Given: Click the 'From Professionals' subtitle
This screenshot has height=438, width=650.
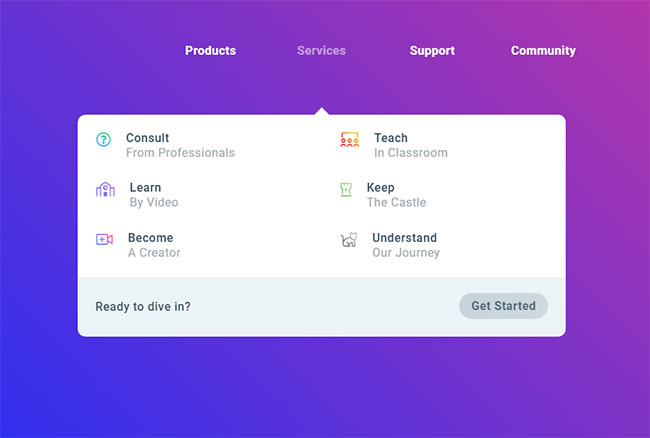Looking at the screenshot, I should pyautogui.click(x=180, y=153).
